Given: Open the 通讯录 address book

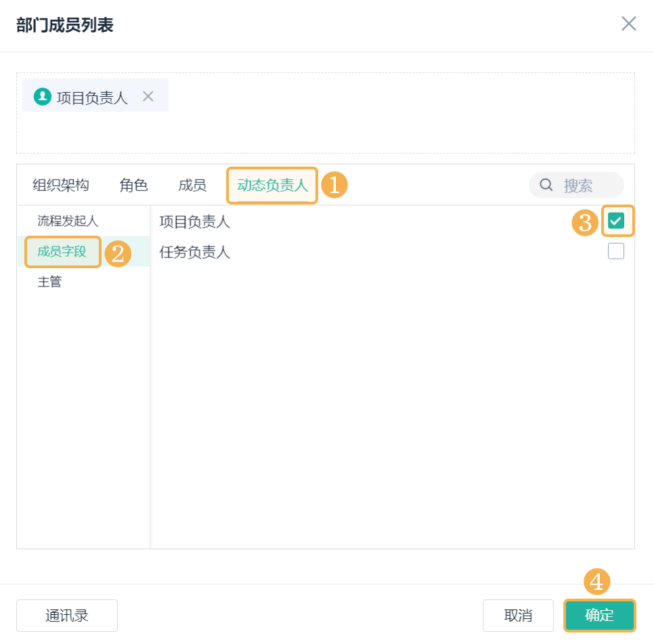Looking at the screenshot, I should [66, 616].
